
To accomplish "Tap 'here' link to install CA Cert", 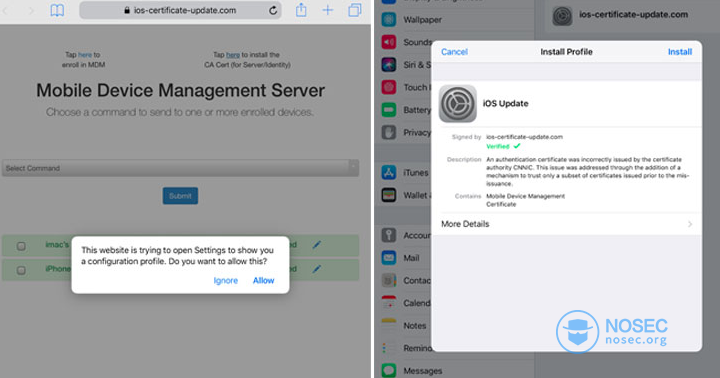I will click(233, 55).
